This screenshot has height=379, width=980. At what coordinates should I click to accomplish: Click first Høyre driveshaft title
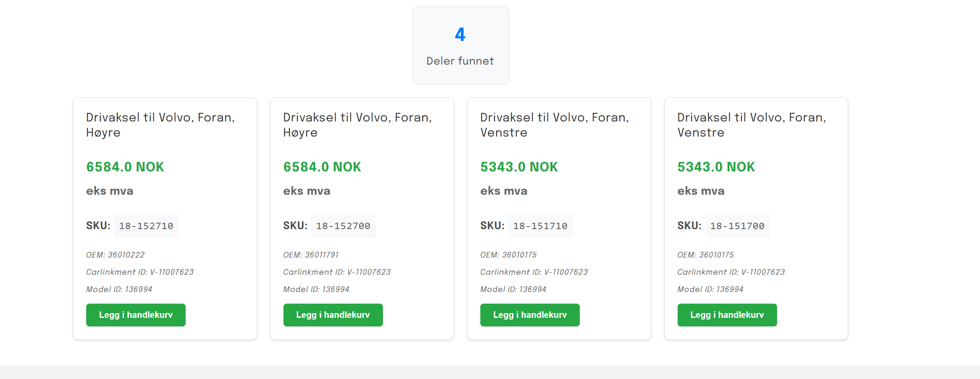pyautogui.click(x=160, y=125)
